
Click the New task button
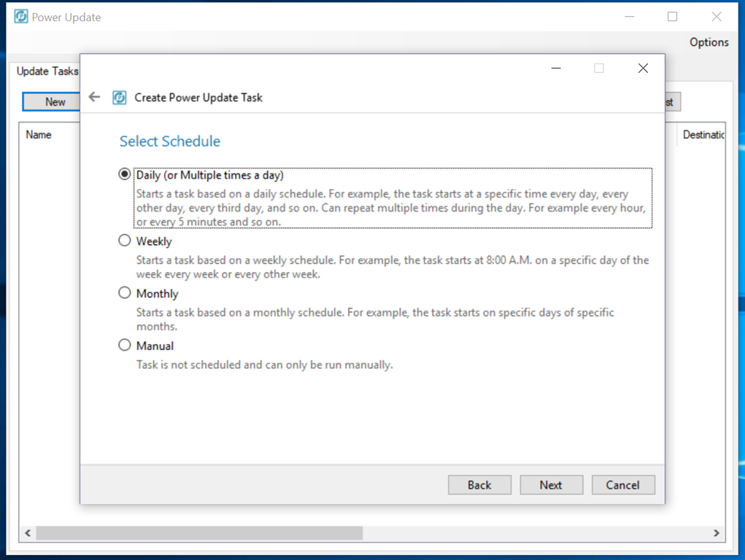point(54,102)
